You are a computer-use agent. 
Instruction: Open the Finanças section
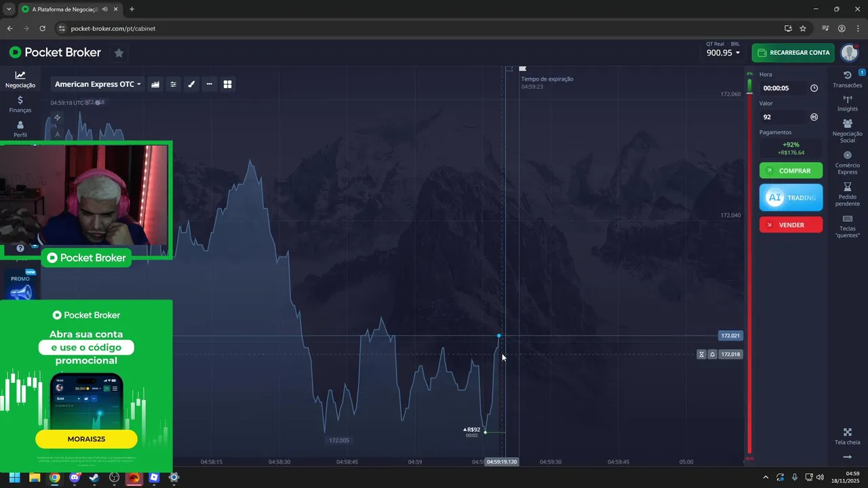click(20, 104)
